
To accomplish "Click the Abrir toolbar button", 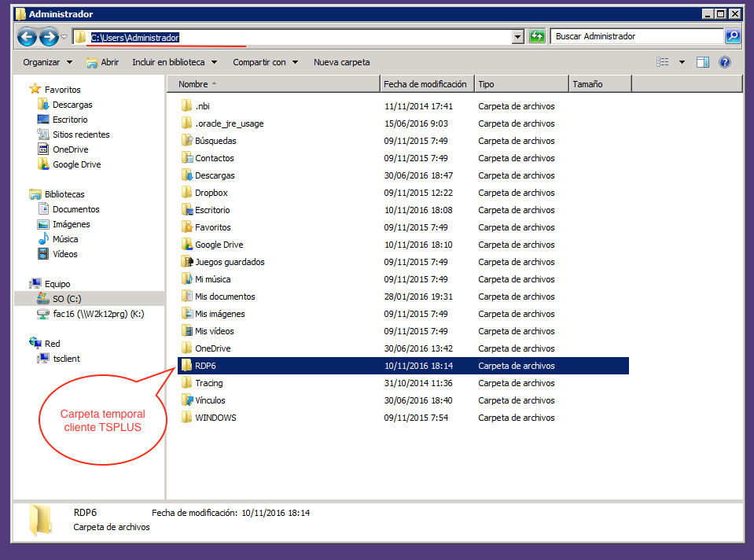I will tap(102, 62).
